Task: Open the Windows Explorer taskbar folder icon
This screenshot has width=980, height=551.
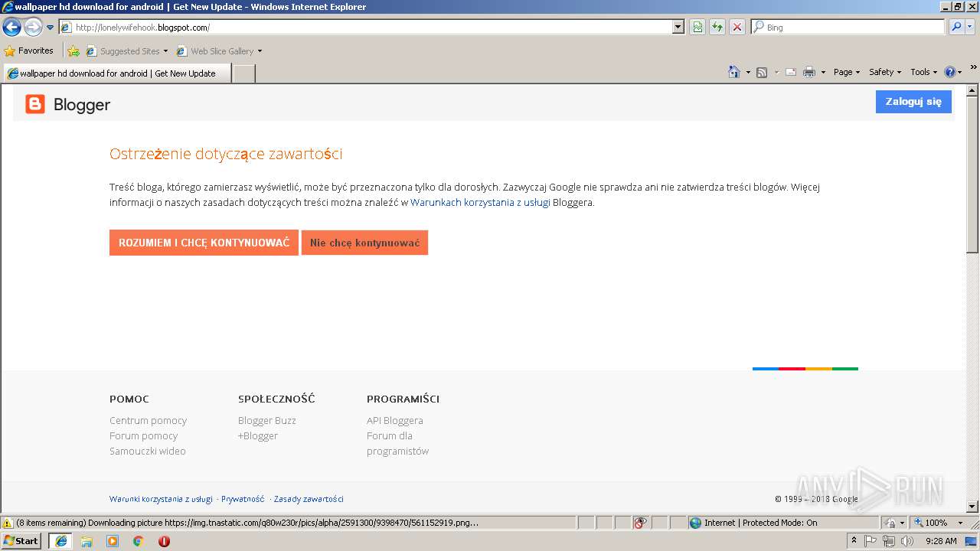Action: tap(87, 541)
